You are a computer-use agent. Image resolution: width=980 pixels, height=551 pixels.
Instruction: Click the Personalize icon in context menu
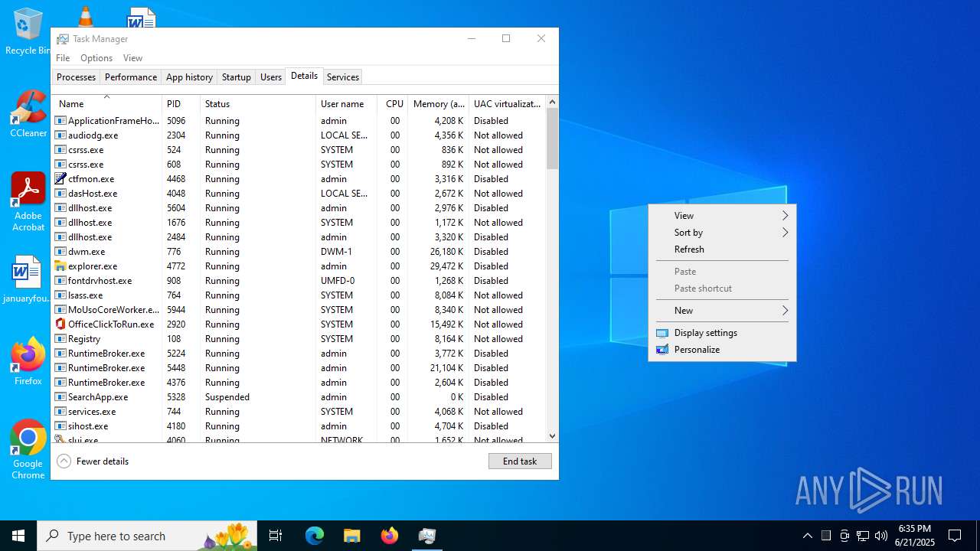click(662, 350)
